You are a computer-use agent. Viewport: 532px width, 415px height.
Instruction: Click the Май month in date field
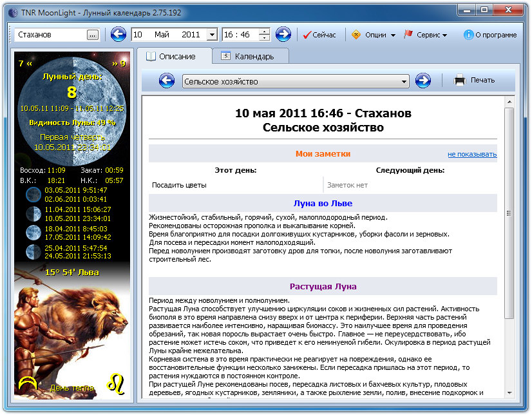click(x=162, y=35)
